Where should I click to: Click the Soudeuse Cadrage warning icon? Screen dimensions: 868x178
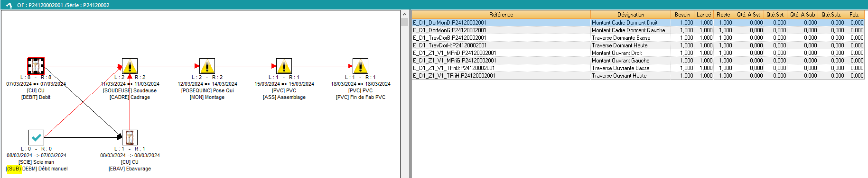tap(130, 66)
